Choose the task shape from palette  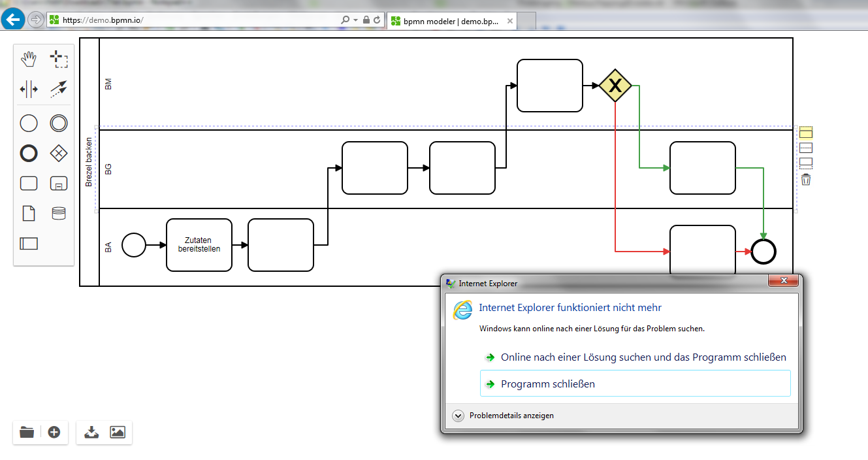coord(29,183)
